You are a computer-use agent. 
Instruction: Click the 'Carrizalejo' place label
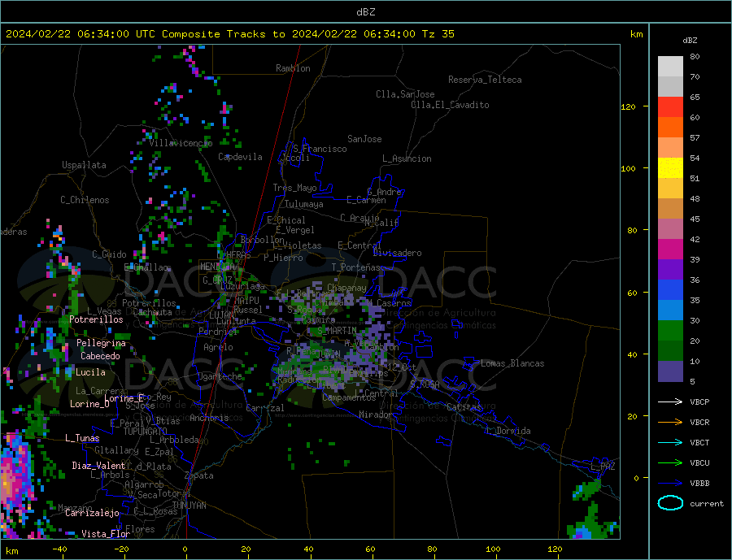(92, 514)
